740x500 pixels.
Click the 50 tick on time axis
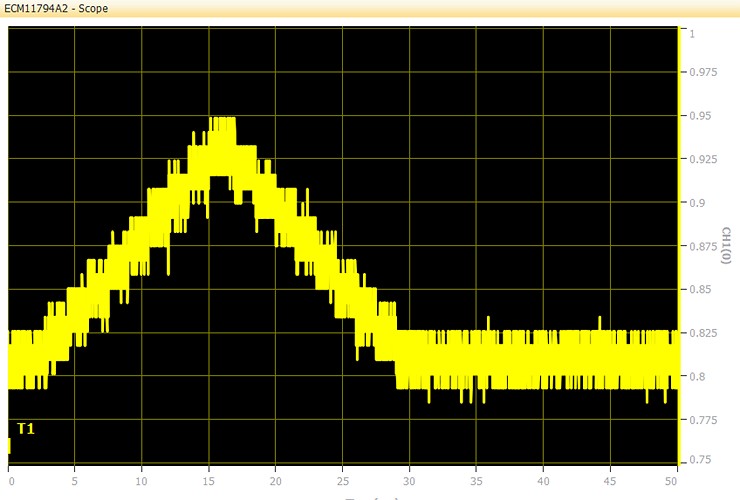coord(672,479)
